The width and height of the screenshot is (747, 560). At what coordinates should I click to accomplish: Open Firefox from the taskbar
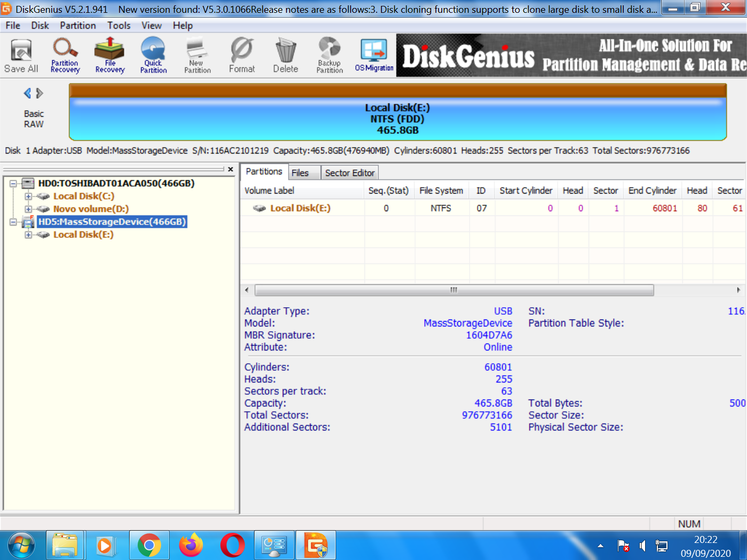click(x=191, y=545)
